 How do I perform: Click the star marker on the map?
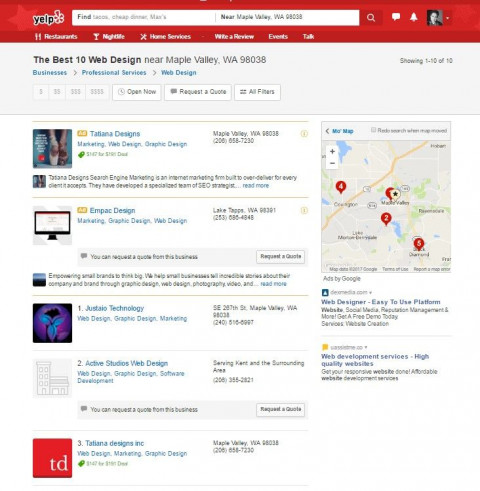(x=395, y=194)
